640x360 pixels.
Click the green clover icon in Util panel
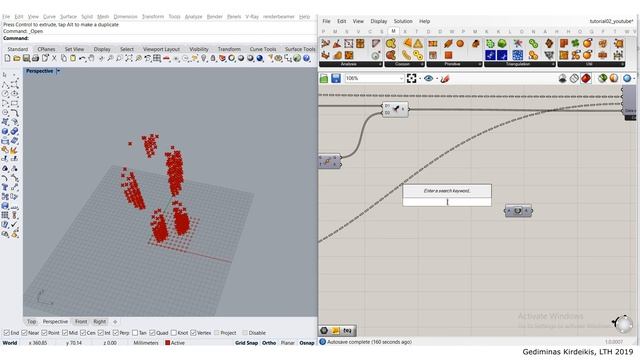(x=576, y=43)
